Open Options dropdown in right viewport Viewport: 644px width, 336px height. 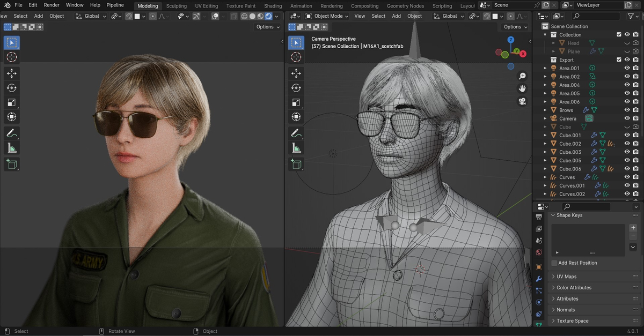coord(515,27)
